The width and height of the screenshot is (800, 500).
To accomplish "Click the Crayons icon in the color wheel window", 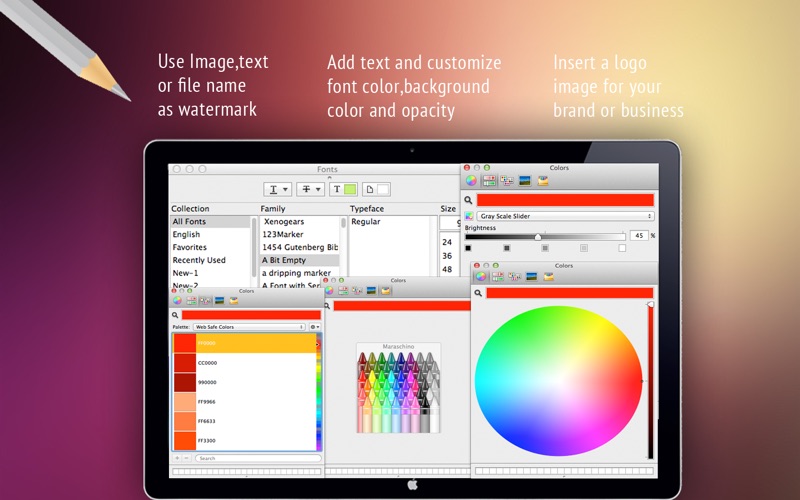I will [548, 277].
